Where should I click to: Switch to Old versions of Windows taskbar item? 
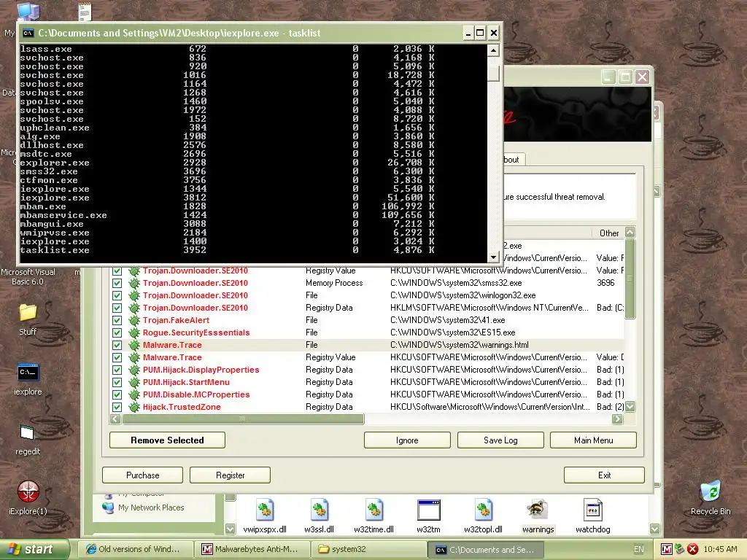pos(135,549)
